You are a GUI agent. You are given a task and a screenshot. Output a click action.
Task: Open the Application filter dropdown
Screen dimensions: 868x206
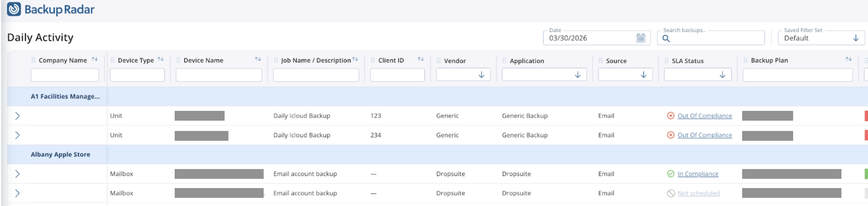(577, 75)
